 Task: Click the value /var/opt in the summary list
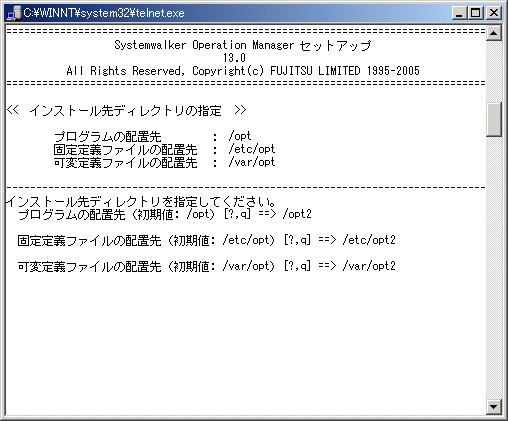click(252, 162)
